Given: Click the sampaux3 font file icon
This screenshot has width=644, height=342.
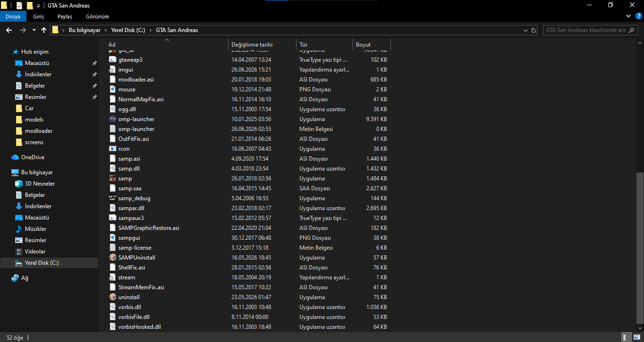Looking at the screenshot, I should point(113,218).
